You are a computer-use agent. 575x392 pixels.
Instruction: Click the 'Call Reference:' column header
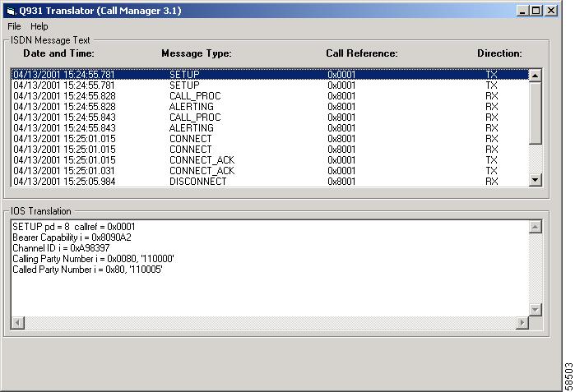362,53
